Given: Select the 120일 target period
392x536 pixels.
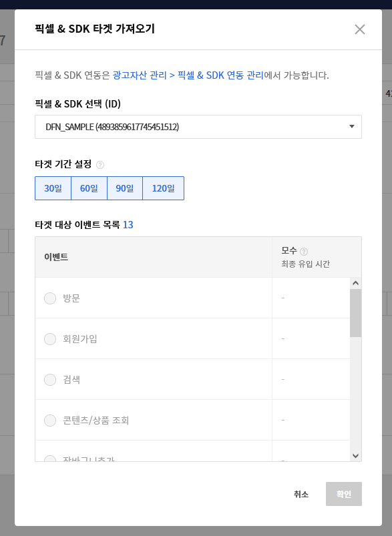Looking at the screenshot, I should coord(163,188).
